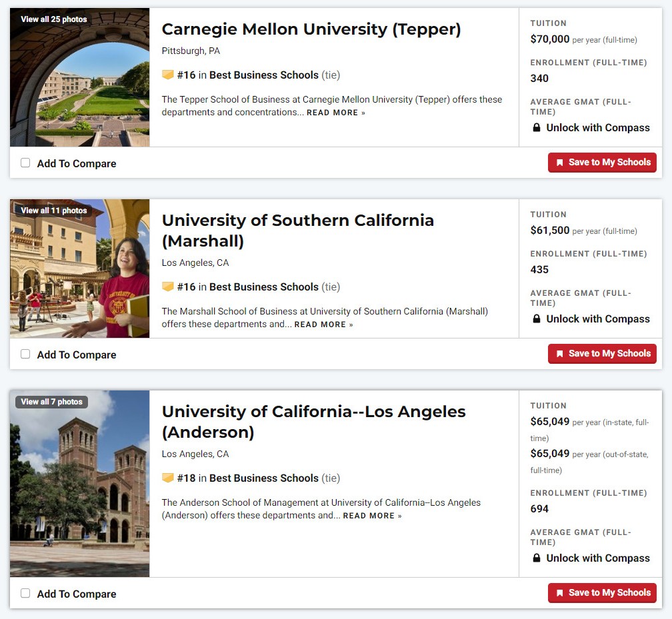Click the lock icon under USC Marshall GMAT

(x=536, y=318)
